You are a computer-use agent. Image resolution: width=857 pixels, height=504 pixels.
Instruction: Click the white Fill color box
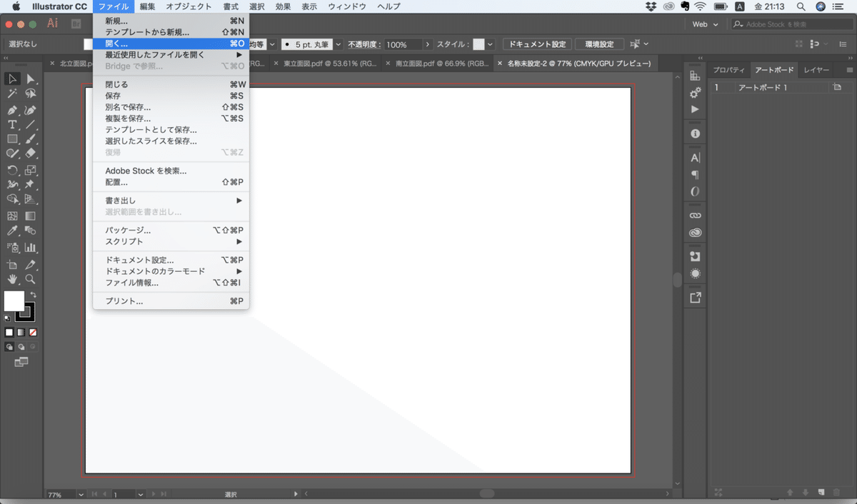click(14, 301)
